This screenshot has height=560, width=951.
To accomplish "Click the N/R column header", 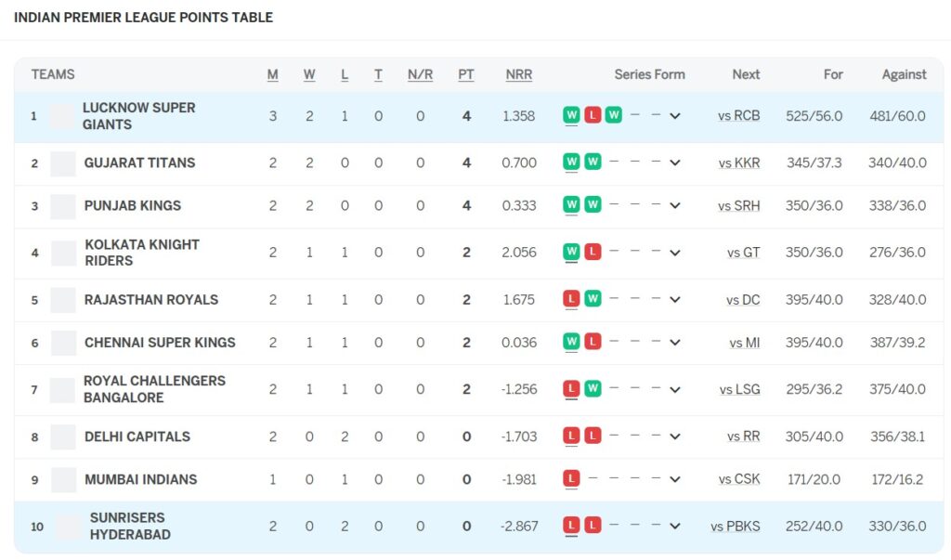I will point(420,74).
